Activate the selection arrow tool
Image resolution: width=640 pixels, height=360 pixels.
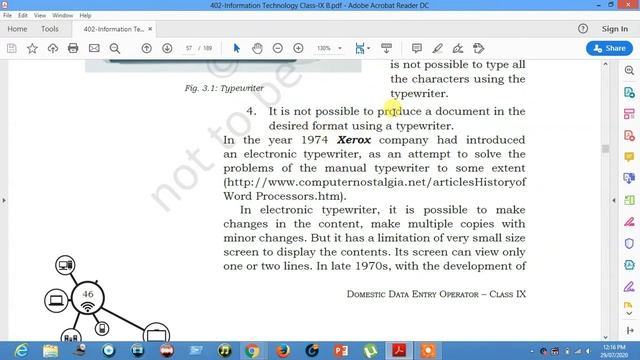click(236, 48)
